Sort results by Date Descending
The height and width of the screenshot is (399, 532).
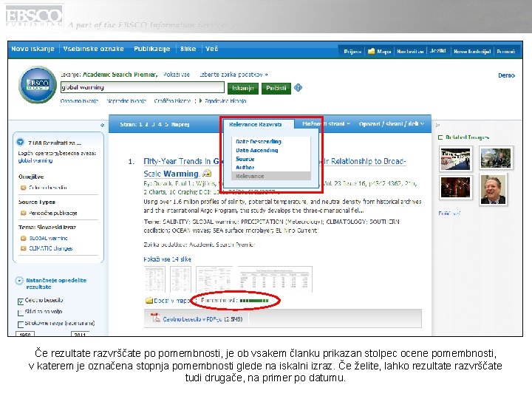(x=259, y=141)
